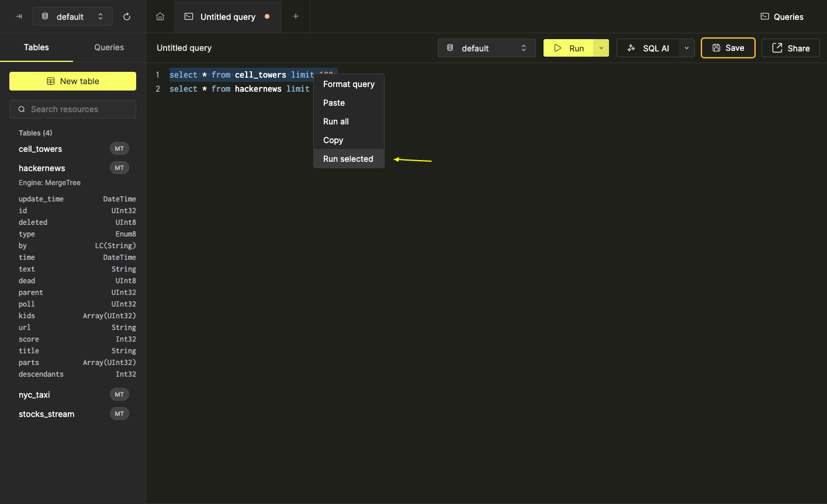This screenshot has width=827, height=504.
Task: Switch to the Queries tab in sidebar
Action: coord(109,47)
